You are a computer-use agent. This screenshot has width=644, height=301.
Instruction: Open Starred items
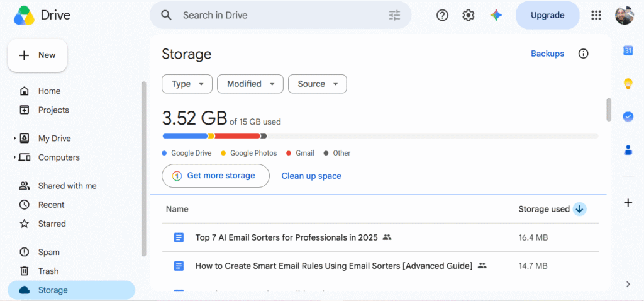point(52,224)
